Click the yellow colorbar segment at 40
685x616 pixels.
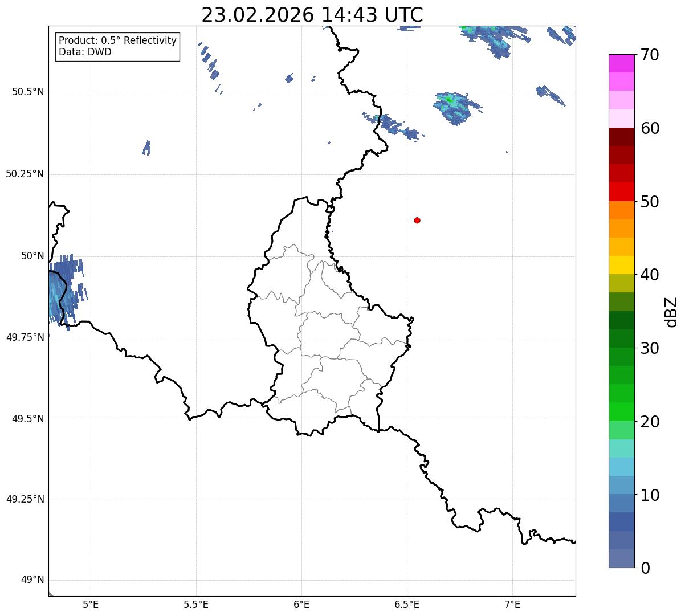click(621, 265)
